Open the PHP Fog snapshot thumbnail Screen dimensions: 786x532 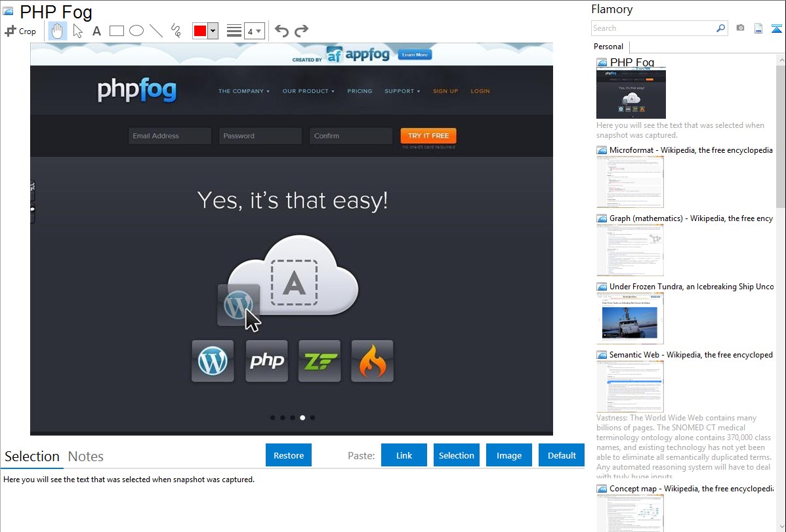(x=631, y=93)
